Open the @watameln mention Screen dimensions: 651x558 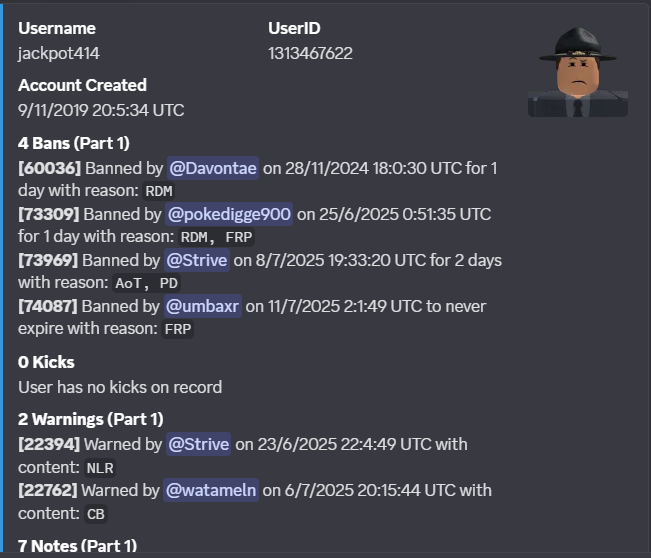[x=211, y=490]
